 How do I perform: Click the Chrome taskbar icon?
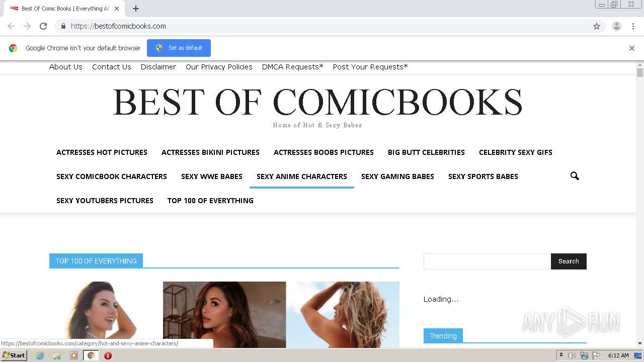click(x=91, y=355)
